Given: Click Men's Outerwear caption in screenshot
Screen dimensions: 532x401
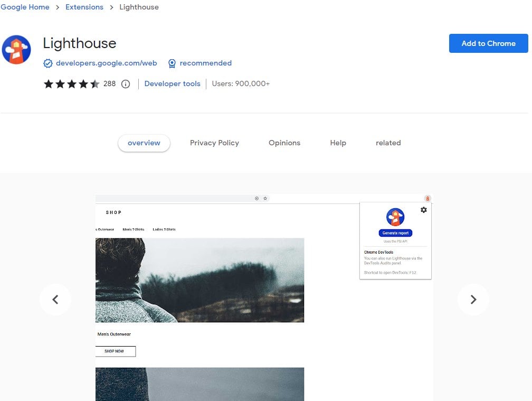Looking at the screenshot, I should [114, 334].
